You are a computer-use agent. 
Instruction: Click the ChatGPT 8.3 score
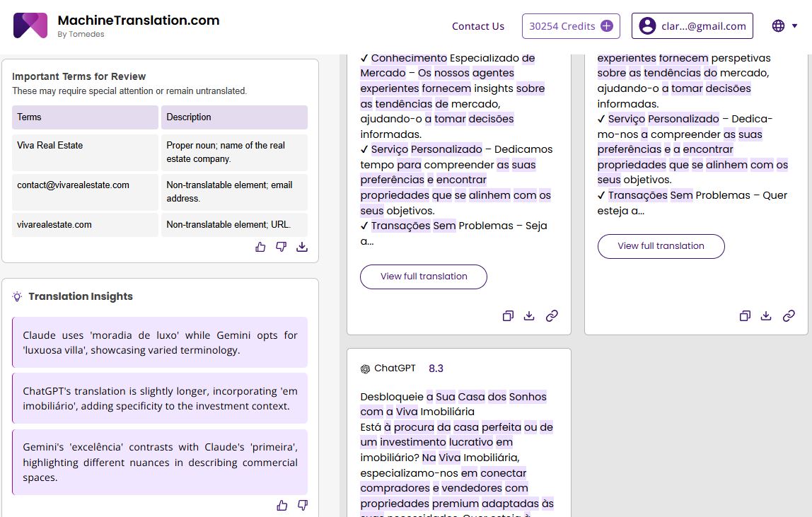pos(436,368)
